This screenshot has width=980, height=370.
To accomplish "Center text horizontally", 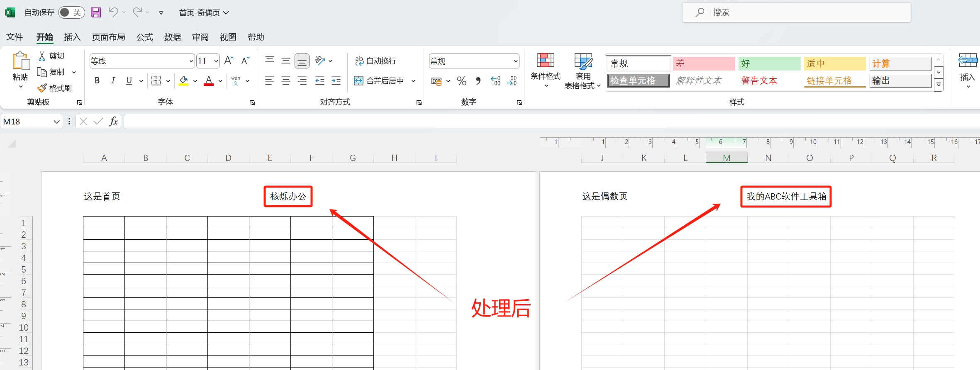I will (x=286, y=81).
